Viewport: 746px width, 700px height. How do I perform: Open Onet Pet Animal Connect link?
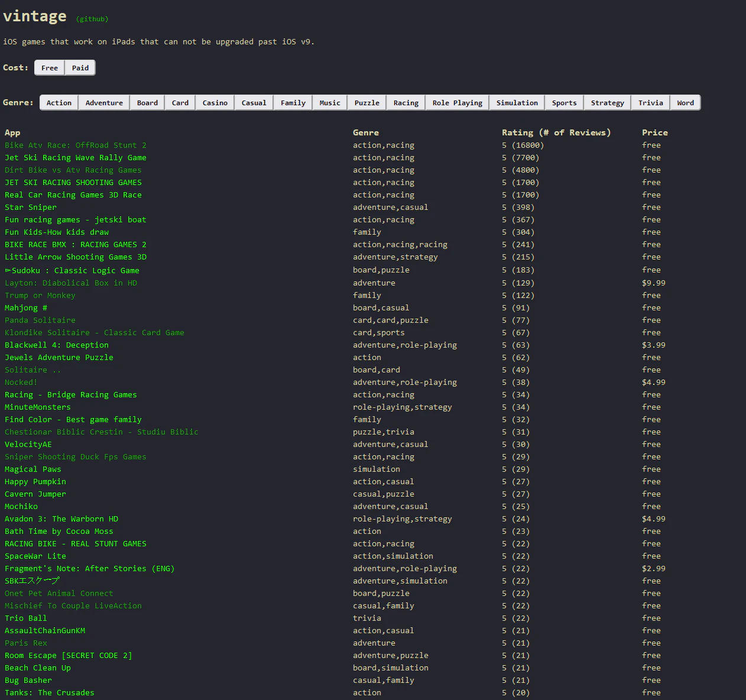(x=59, y=594)
